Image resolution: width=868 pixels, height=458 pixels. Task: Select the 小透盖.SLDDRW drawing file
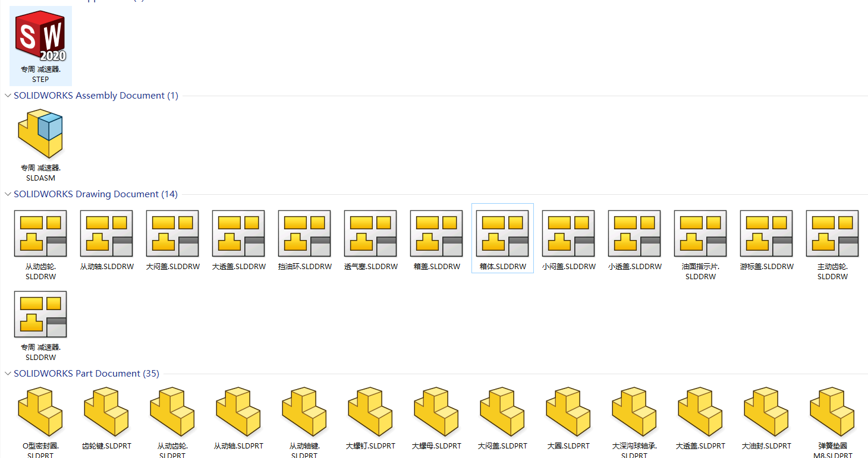634,240
